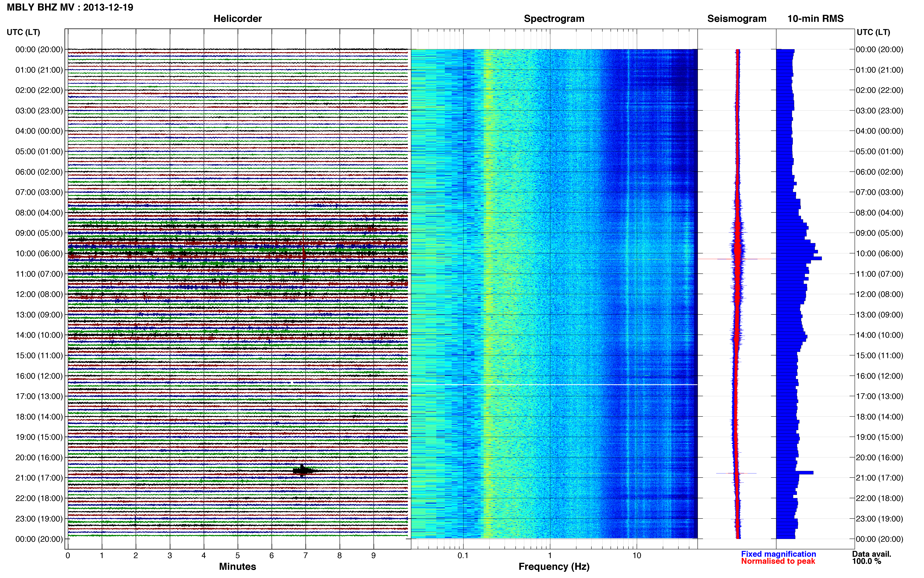Click the Minutes axis label
Image resolution: width=924 pixels, height=578 pixels.
[238, 566]
